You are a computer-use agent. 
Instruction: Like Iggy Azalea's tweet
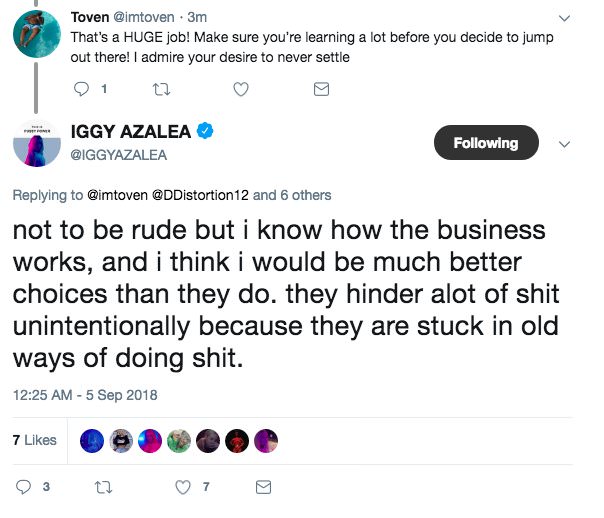click(182, 487)
